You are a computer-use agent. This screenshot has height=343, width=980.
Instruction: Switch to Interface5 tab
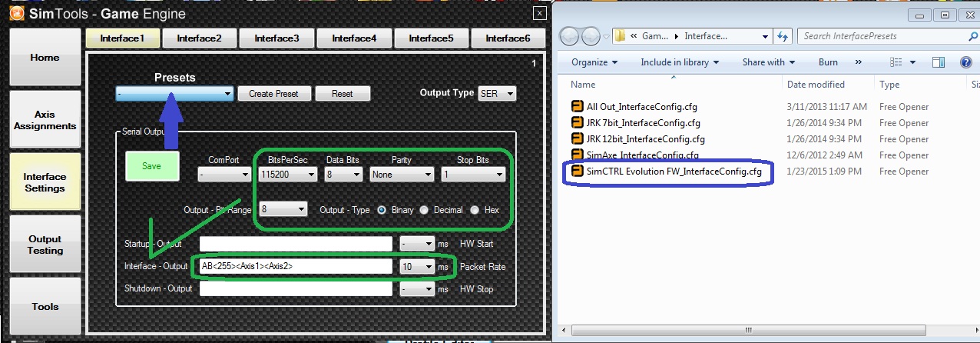coord(431,38)
